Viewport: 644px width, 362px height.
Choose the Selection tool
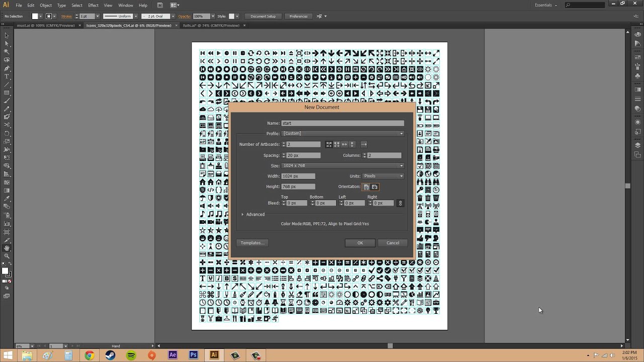[7, 35]
